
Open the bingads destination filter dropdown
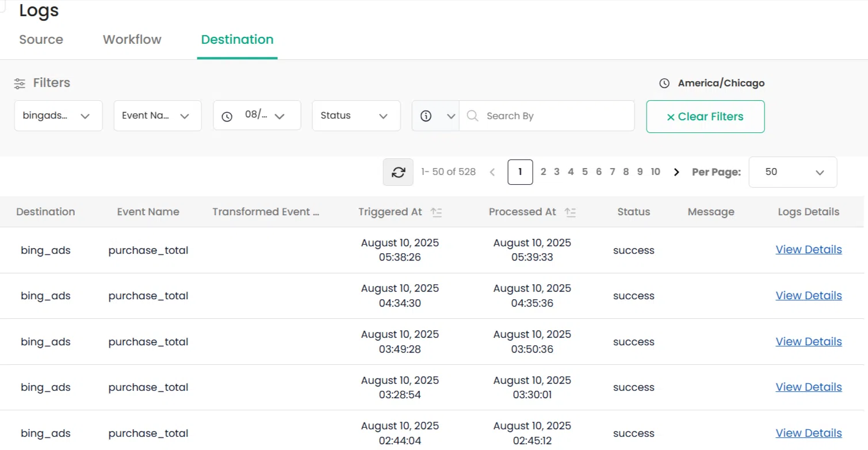click(x=58, y=115)
